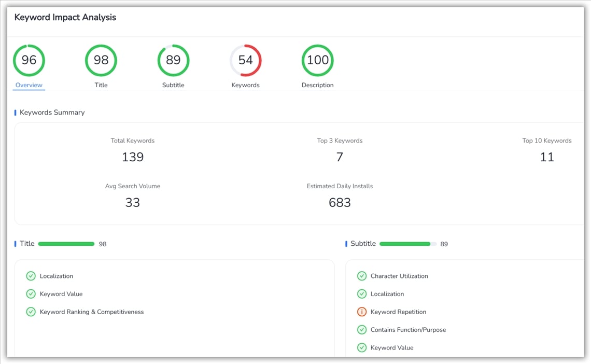This screenshot has height=364, width=591.
Task: Click the red Keywords score ring showing 54
Action: (245, 60)
